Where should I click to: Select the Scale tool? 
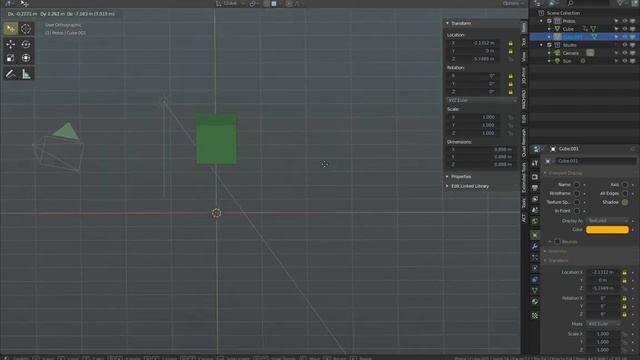pyautogui.click(x=11, y=58)
